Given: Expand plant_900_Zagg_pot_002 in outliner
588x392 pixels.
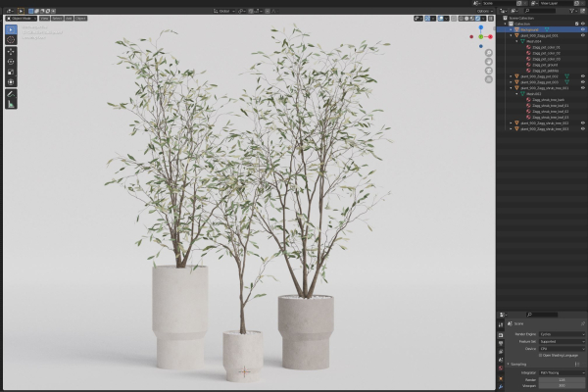Looking at the screenshot, I should tap(512, 76).
